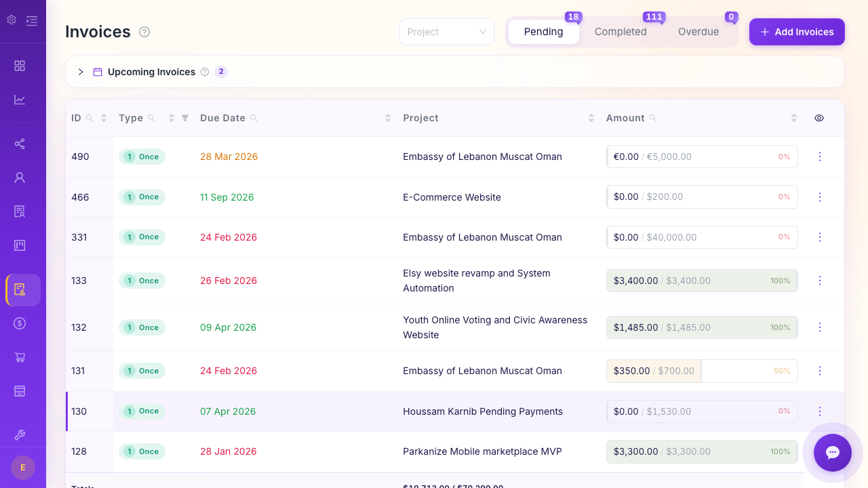Click the Add Invoices button
This screenshot has width=868, height=488.
[x=797, y=32]
